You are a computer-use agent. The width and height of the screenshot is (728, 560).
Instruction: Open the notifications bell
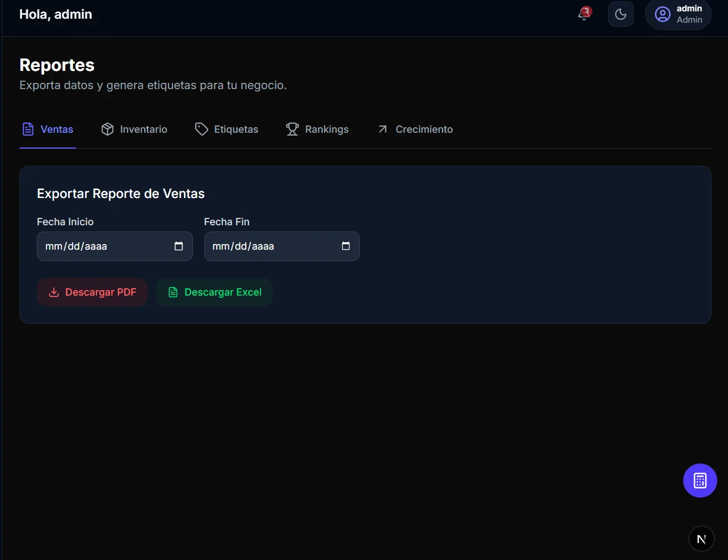coord(584,14)
